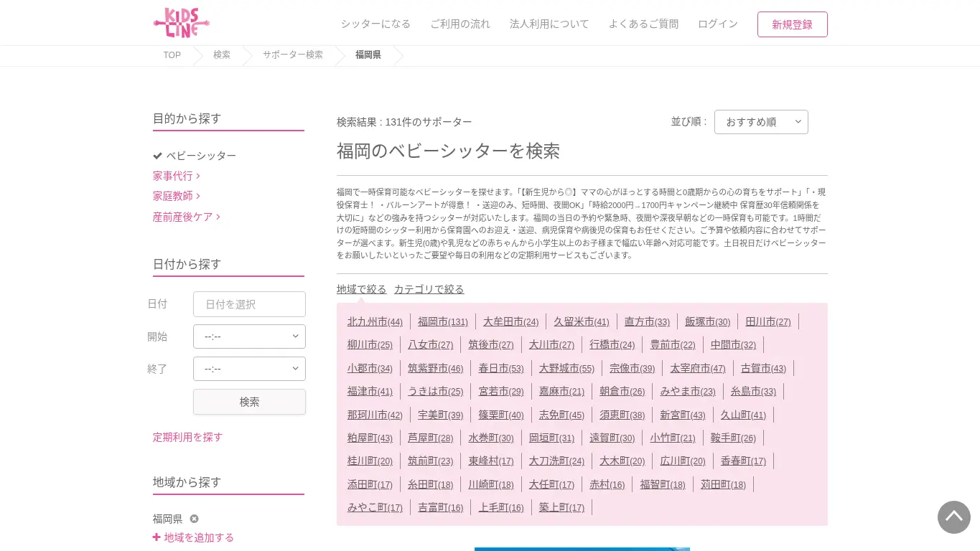Go to サポーター検索 in the breadcrumb
The width and height of the screenshot is (980, 551).
(x=293, y=55)
